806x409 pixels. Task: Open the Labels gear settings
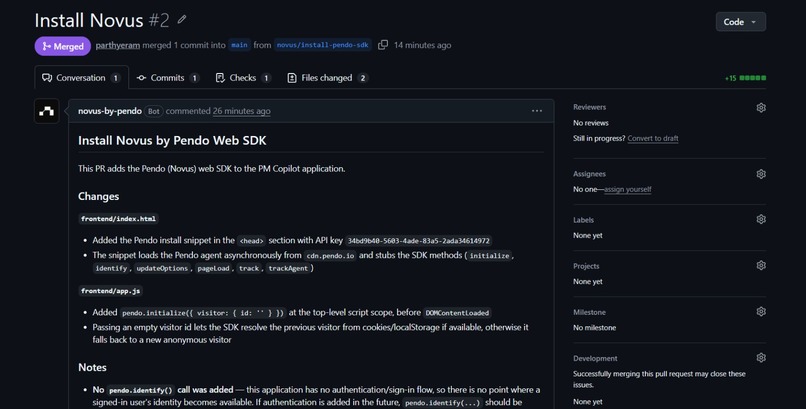click(761, 219)
